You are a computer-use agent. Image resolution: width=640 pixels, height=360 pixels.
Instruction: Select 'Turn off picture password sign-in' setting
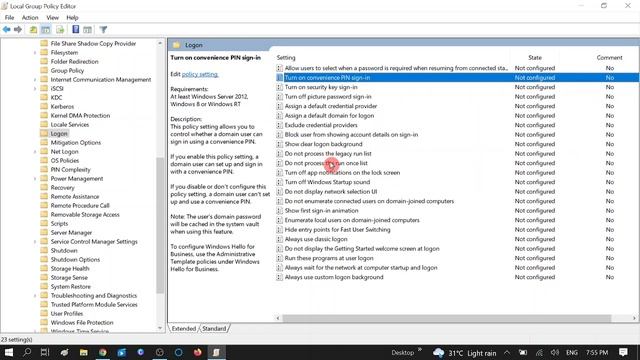[328, 97]
